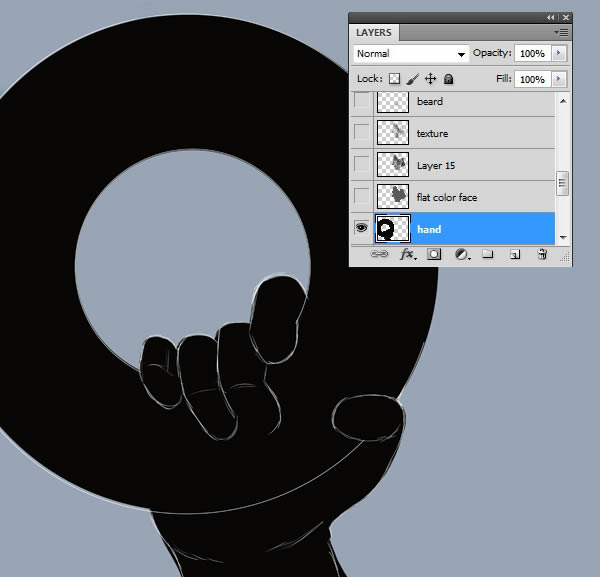The height and width of the screenshot is (577, 600).
Task: Select the flat color face thumbnail
Action: (393, 196)
